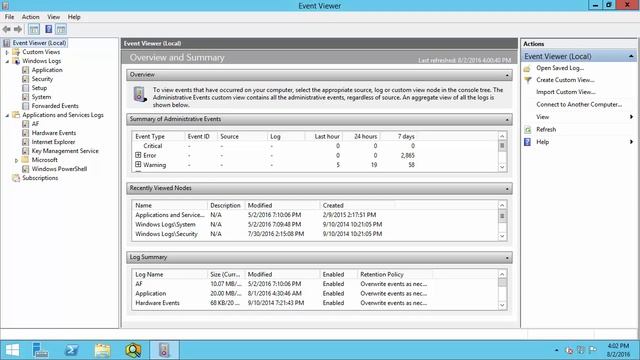Select the Windows PowerShell log node
This screenshot has width=640, height=360.
(x=59, y=169)
